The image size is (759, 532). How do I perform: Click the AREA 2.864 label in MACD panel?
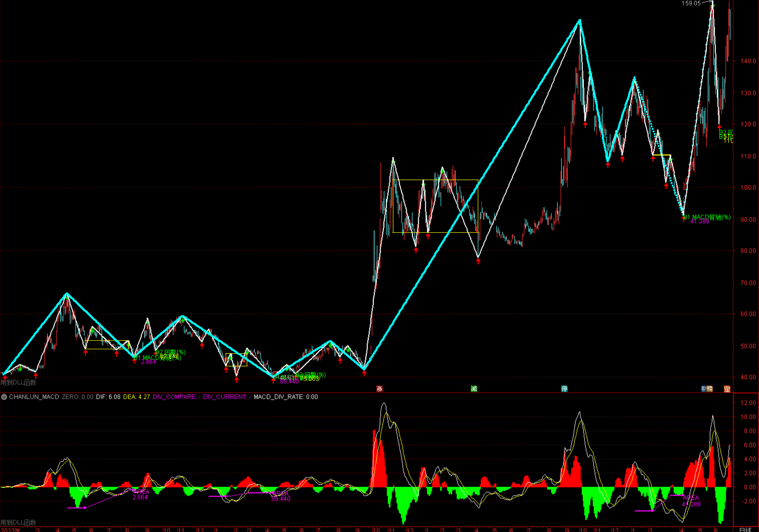[x=141, y=494]
